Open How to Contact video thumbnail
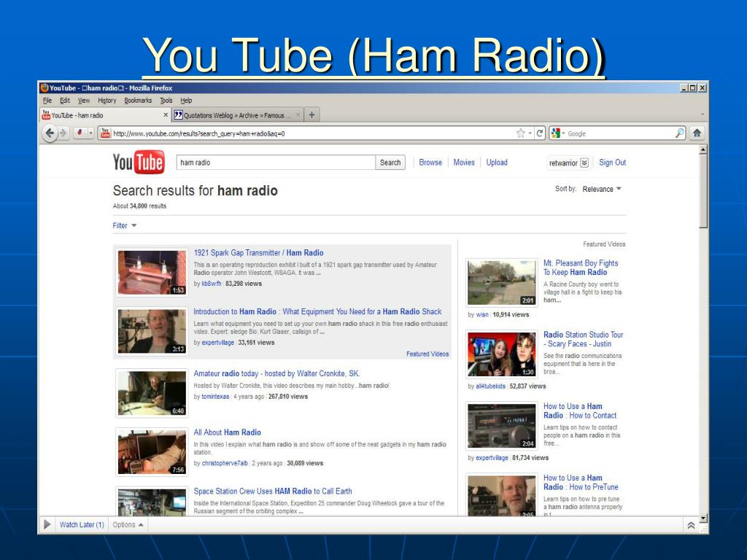 [x=502, y=426]
